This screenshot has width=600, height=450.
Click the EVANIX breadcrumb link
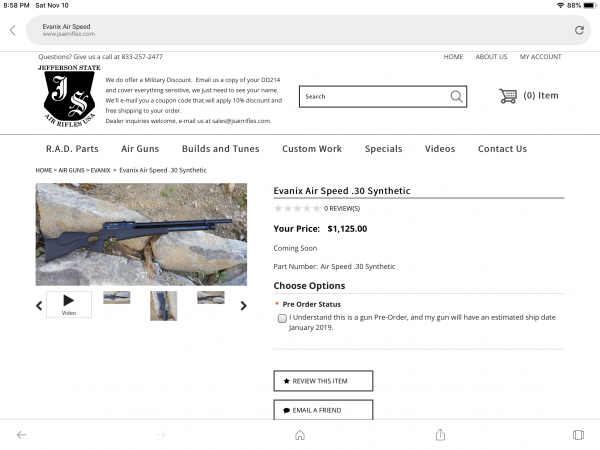click(x=100, y=170)
